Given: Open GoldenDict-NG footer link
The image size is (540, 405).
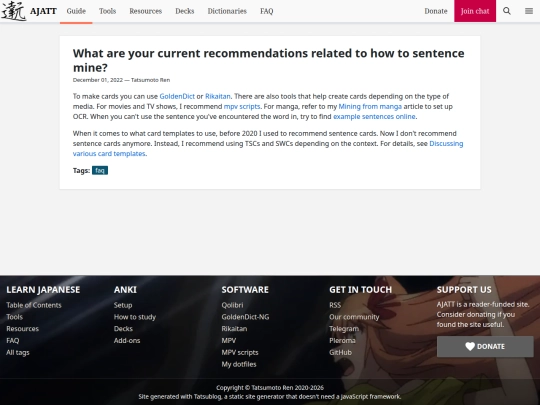Looking at the screenshot, I should (245, 317).
